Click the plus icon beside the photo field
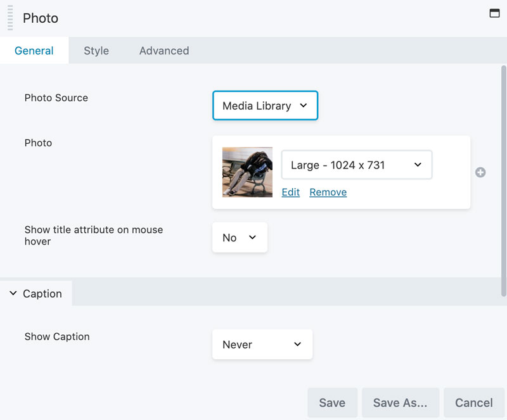507x420 pixels. [x=480, y=172]
